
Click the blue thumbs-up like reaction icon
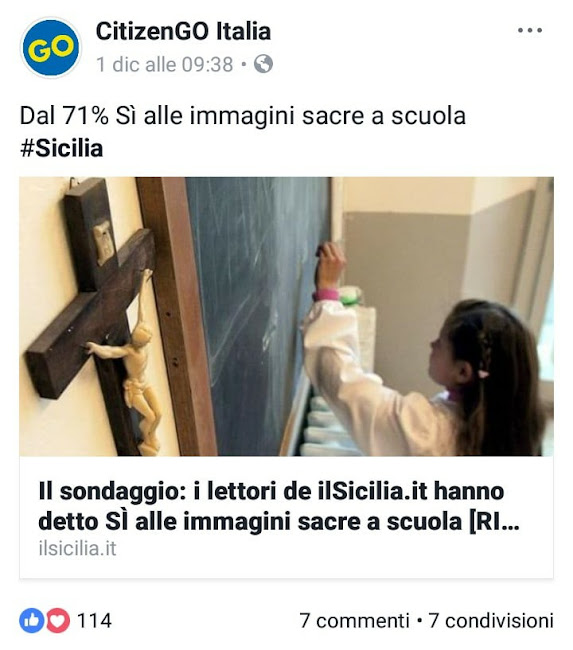[x=32, y=621]
